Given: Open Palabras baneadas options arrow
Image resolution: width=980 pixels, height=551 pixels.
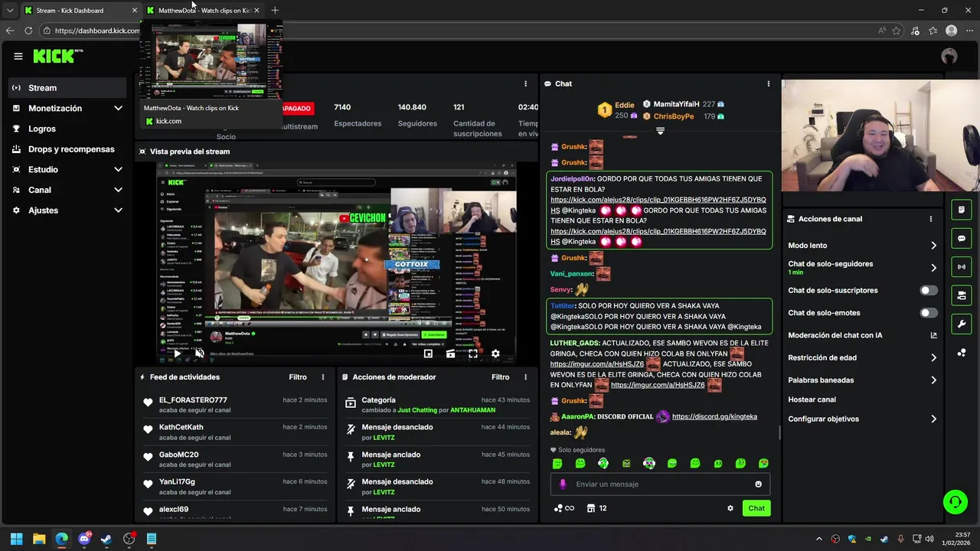Looking at the screenshot, I should (x=933, y=380).
